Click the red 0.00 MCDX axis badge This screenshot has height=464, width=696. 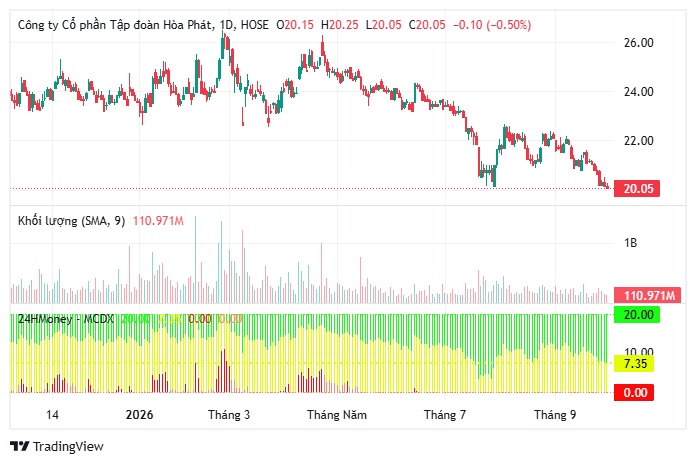click(x=634, y=393)
